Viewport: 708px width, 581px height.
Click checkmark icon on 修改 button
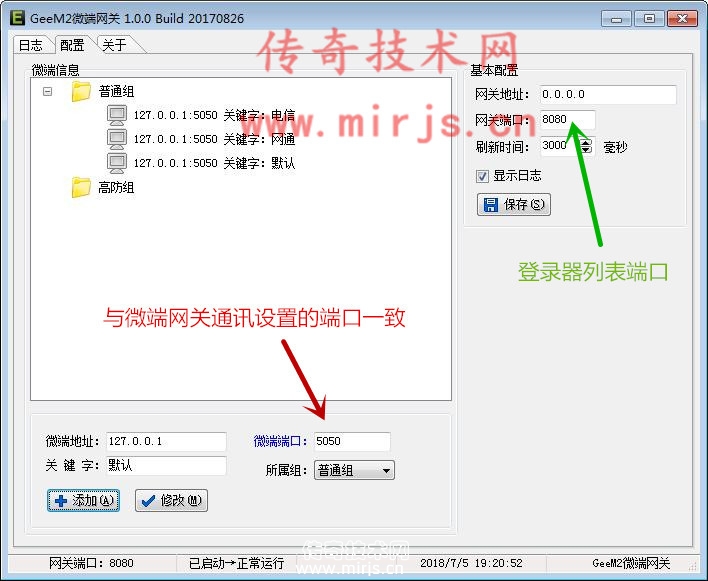click(x=148, y=501)
